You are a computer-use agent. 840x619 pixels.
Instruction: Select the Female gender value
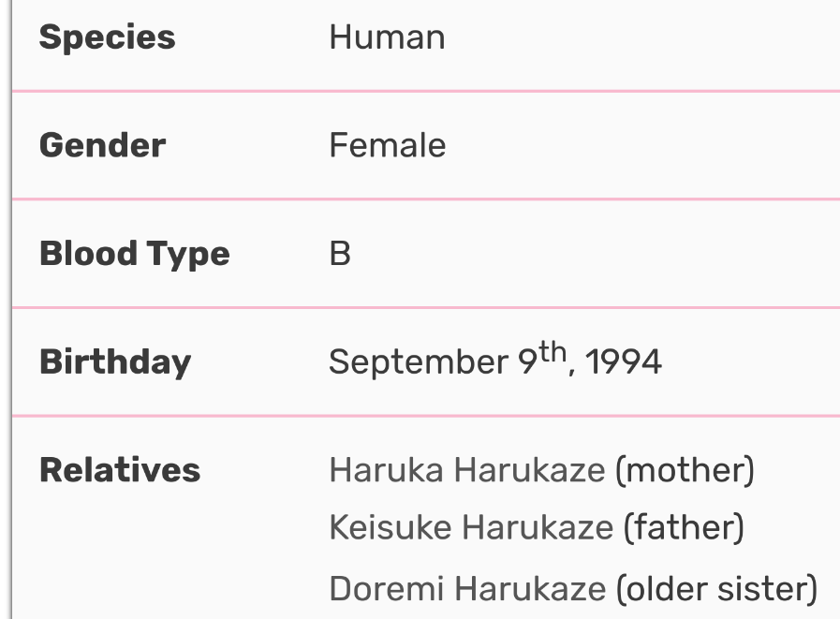click(387, 146)
